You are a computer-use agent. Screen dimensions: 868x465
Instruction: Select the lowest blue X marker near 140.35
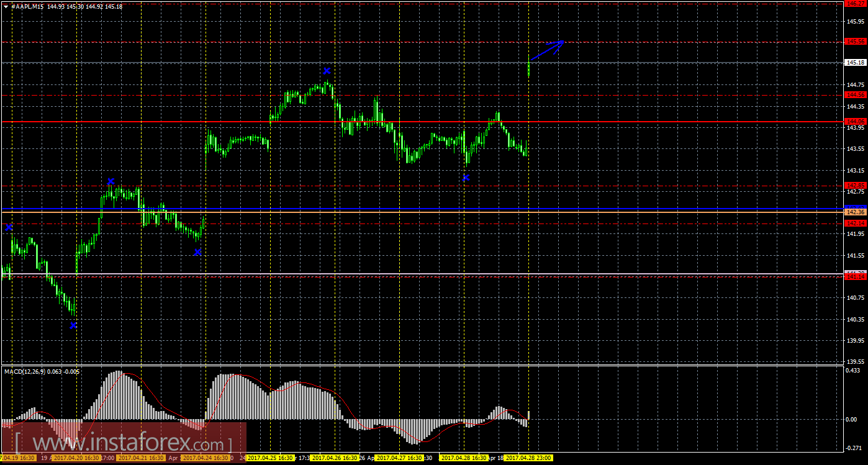coord(73,325)
